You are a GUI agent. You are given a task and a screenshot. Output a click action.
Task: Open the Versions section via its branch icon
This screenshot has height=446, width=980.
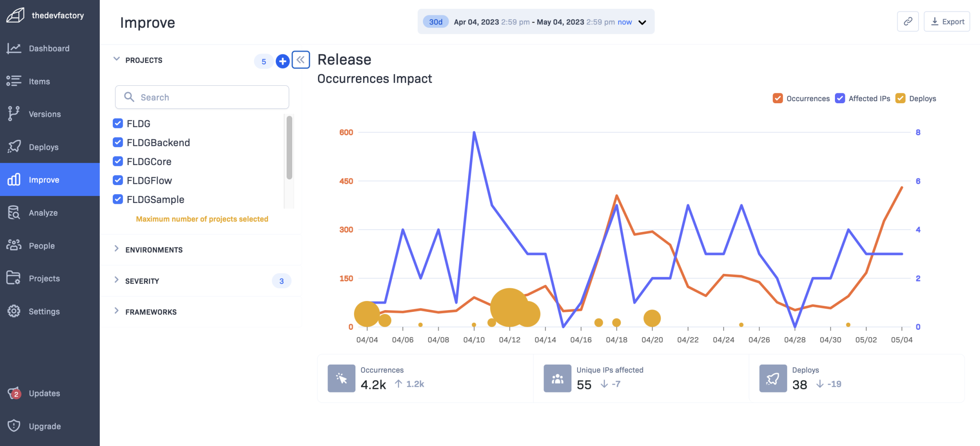click(14, 114)
